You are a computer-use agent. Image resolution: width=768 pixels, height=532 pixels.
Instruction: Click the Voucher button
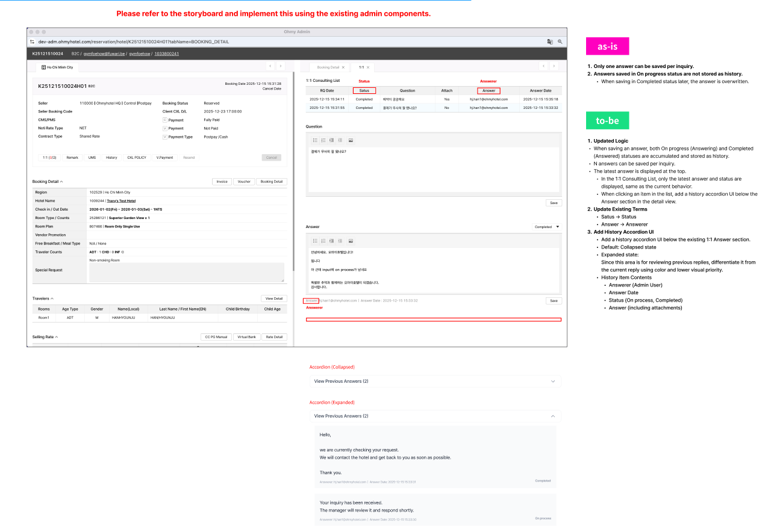point(244,181)
